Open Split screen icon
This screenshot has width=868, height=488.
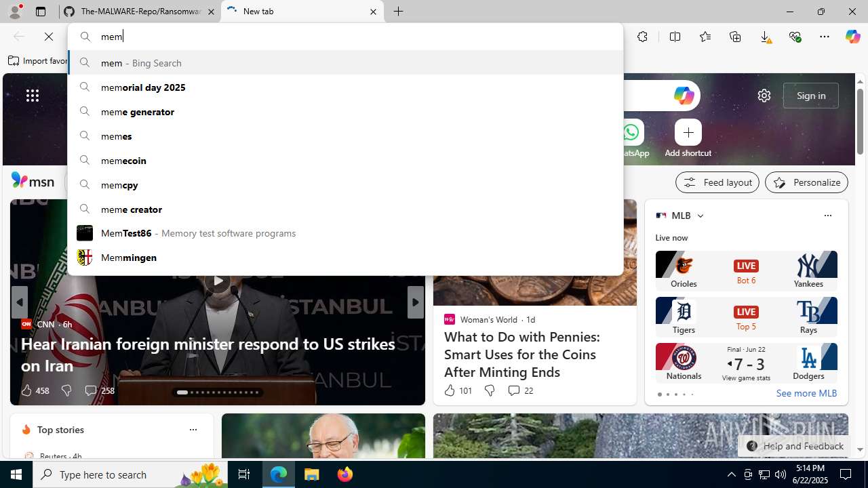pyautogui.click(x=675, y=37)
